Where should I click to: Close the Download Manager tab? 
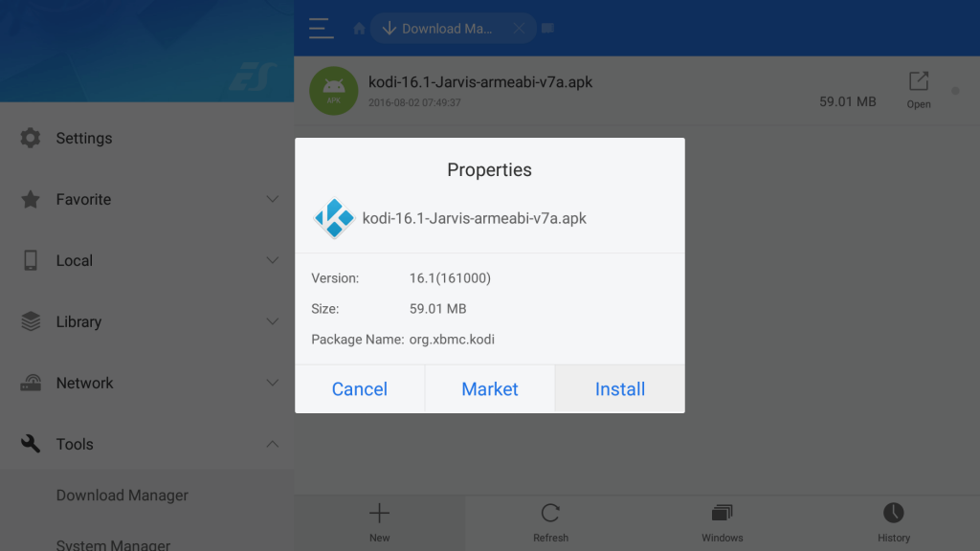tap(519, 29)
